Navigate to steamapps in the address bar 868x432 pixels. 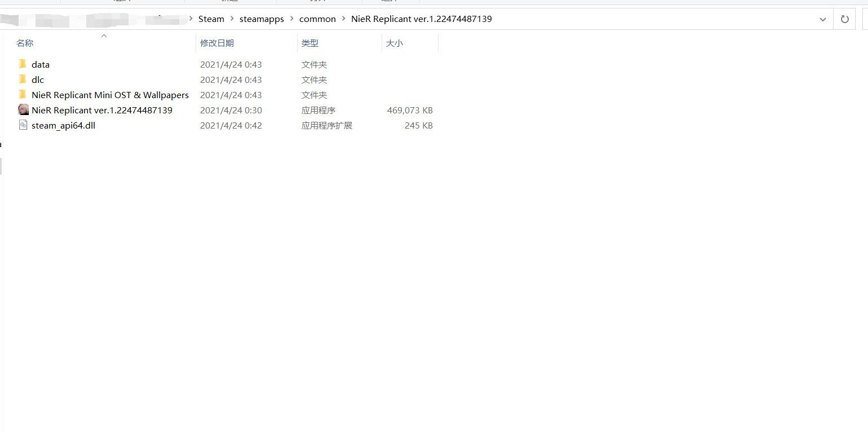262,19
